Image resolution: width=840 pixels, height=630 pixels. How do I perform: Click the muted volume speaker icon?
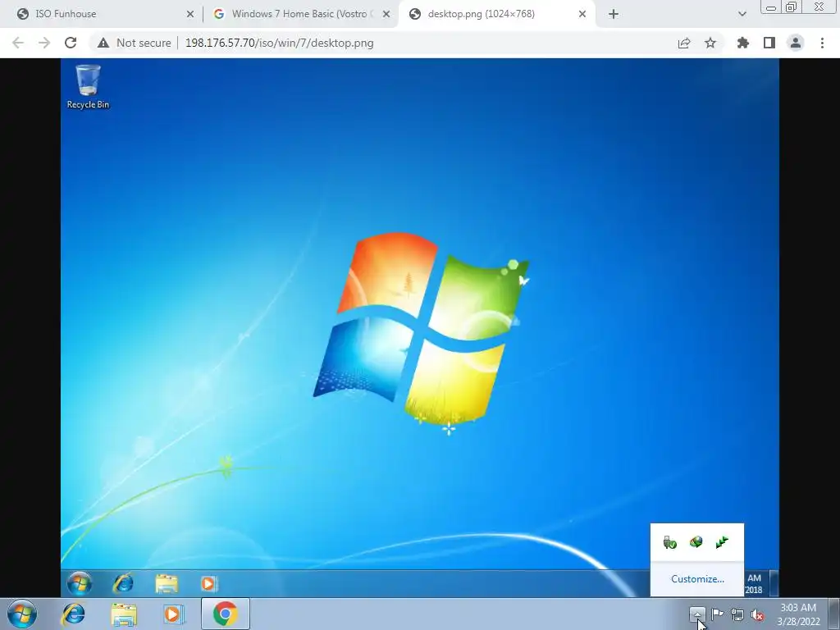point(757,615)
